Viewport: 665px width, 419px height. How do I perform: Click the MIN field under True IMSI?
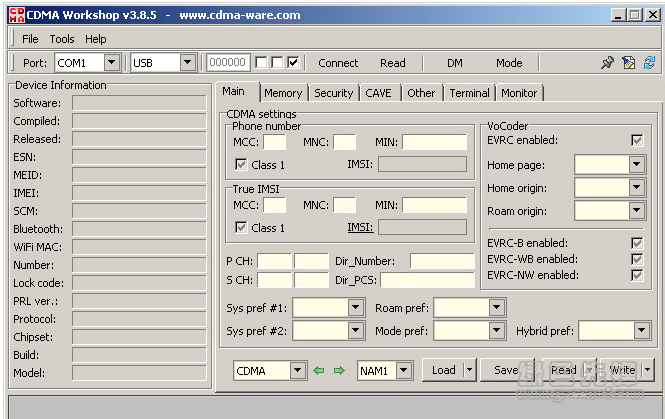coord(434,205)
